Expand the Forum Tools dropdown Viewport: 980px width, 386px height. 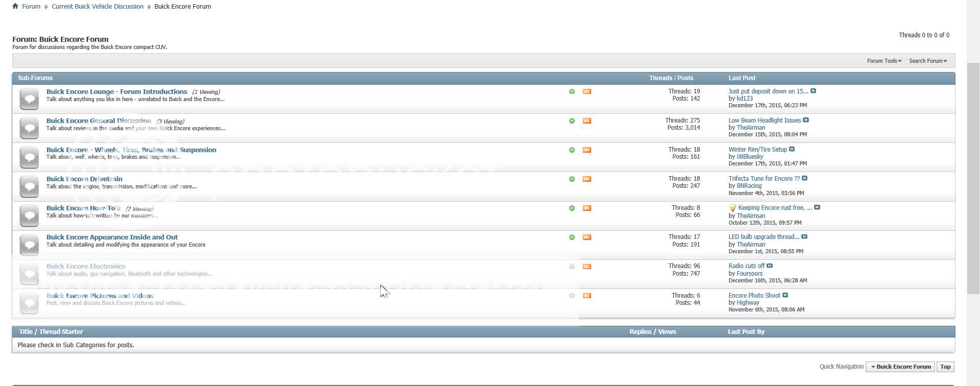click(884, 61)
